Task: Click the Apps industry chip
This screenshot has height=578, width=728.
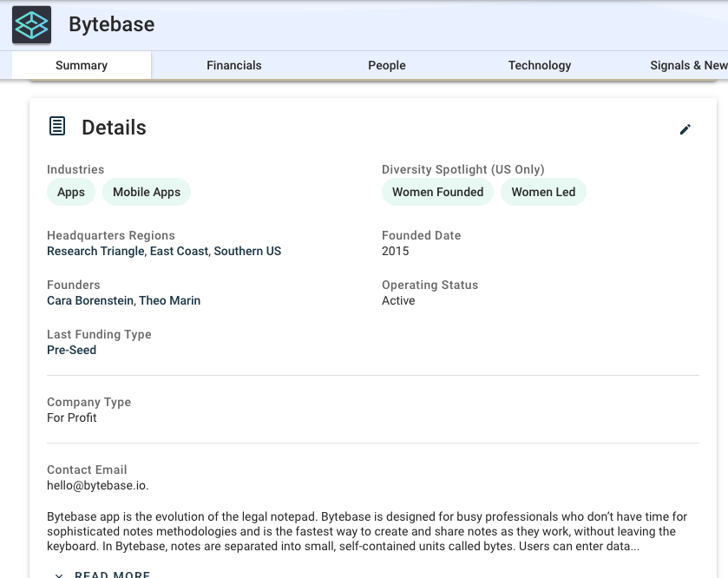Action: (x=71, y=192)
